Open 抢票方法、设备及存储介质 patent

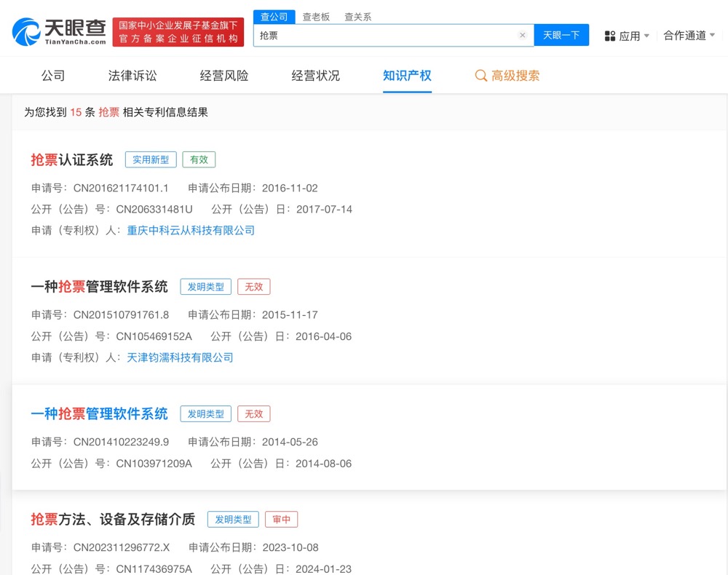tap(113, 519)
